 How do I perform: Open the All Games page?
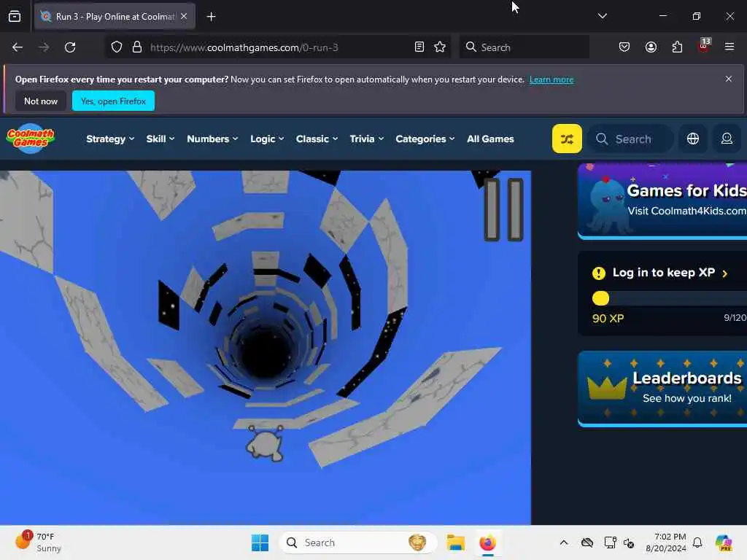point(490,139)
